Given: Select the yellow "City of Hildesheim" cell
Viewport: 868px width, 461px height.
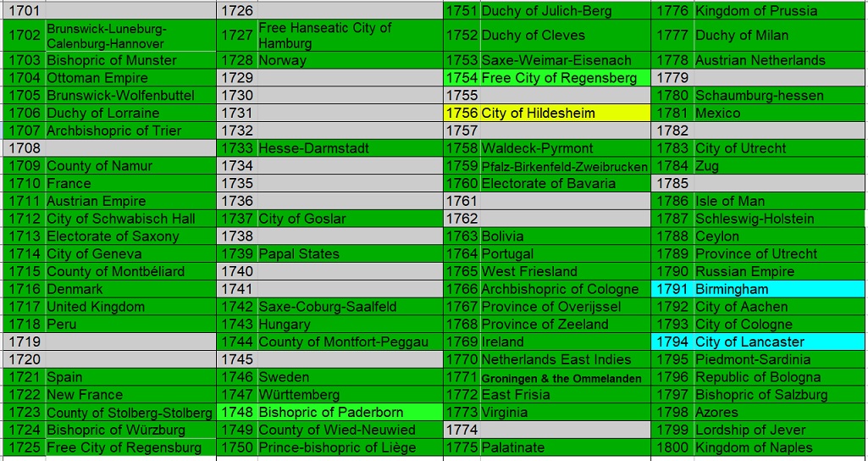Looking at the screenshot, I should coord(565,113).
